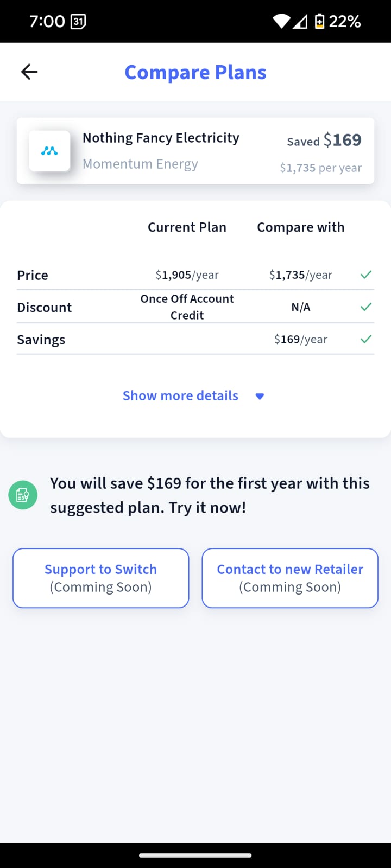The image size is (391, 868).
Task: Tap the back arrow icon
Action: point(29,72)
